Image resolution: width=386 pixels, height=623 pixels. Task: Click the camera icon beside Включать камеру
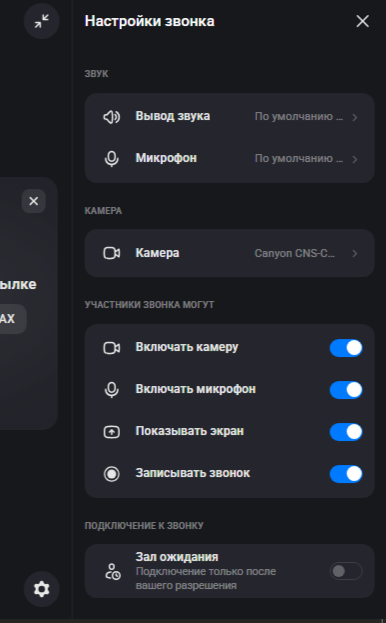tap(112, 348)
